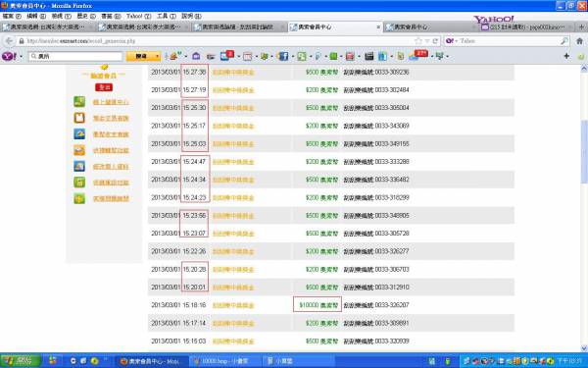Open the prize link in the 15:27:38 row
588x368 pixels.
[x=233, y=72]
